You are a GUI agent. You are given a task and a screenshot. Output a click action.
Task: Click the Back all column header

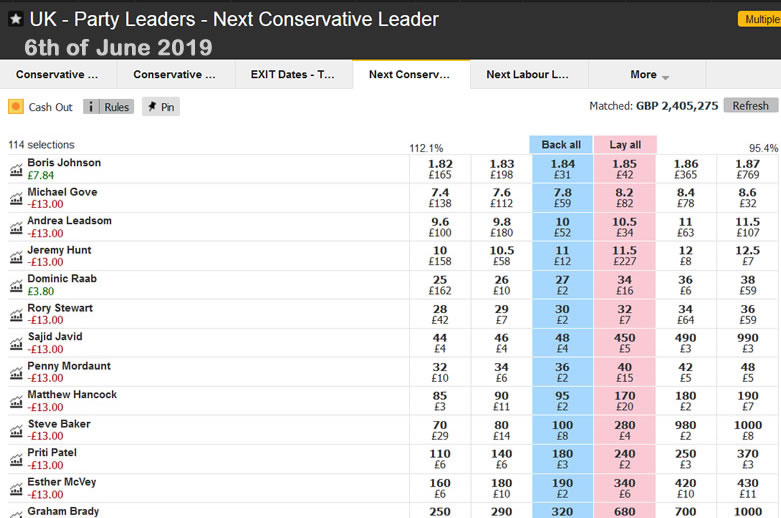point(561,145)
